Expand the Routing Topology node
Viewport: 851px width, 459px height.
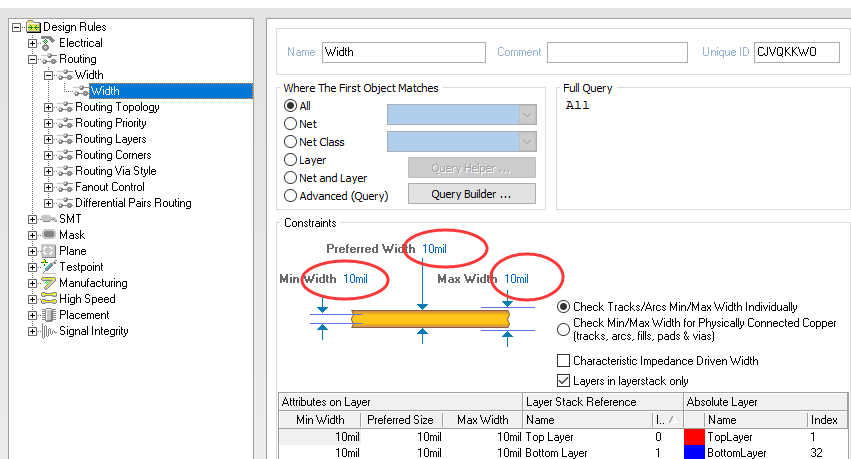click(49, 107)
